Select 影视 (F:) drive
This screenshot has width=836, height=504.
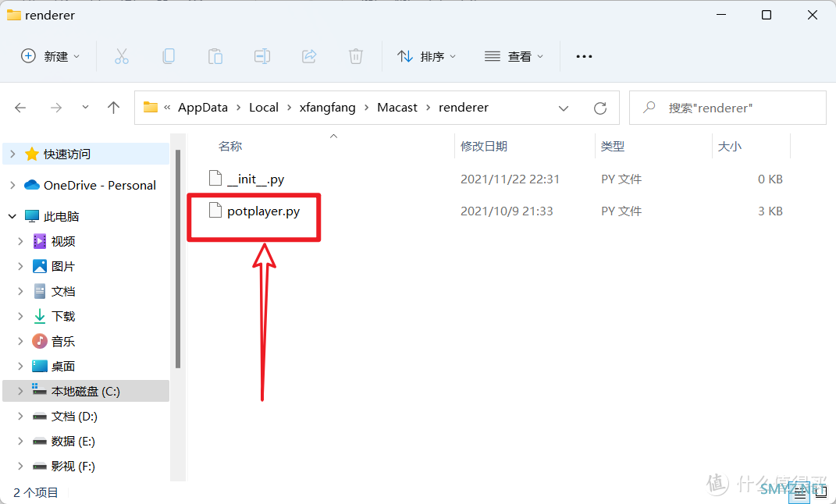point(73,467)
